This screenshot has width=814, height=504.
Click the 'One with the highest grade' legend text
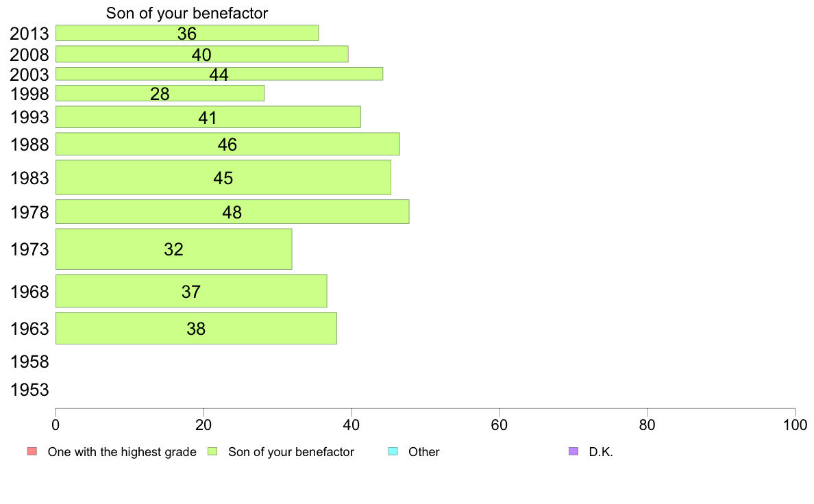(122, 451)
